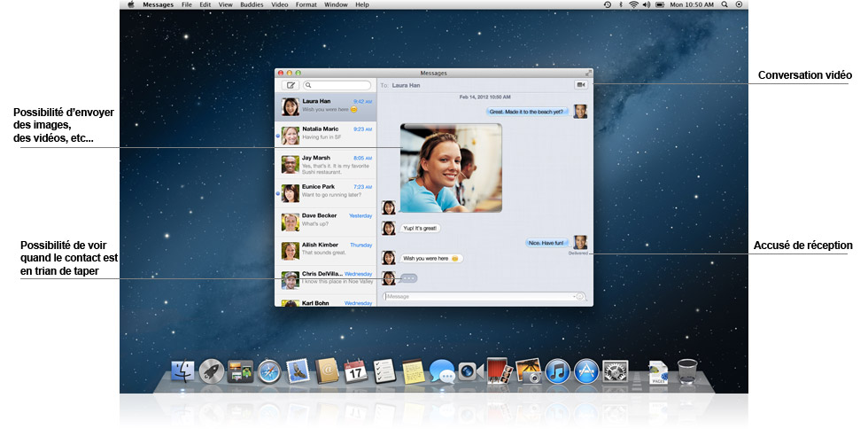Open the Buddies menu
This screenshot has width=868, height=429.
252,4
